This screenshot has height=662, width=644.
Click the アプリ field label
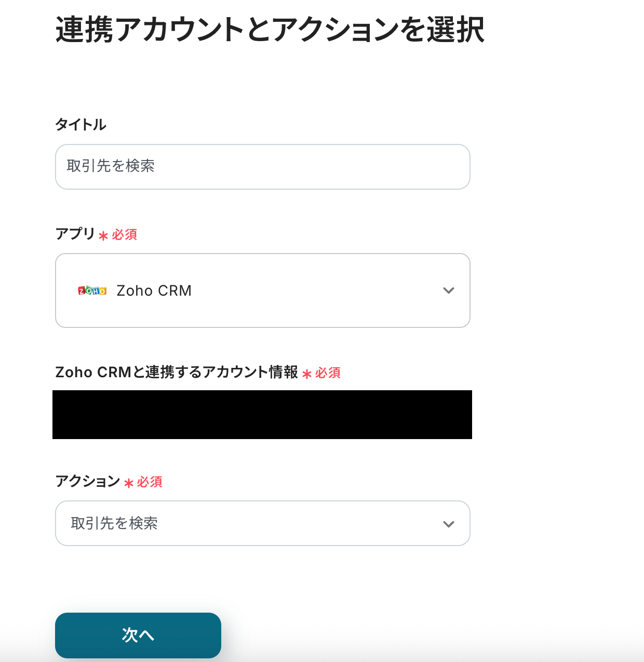(75, 234)
